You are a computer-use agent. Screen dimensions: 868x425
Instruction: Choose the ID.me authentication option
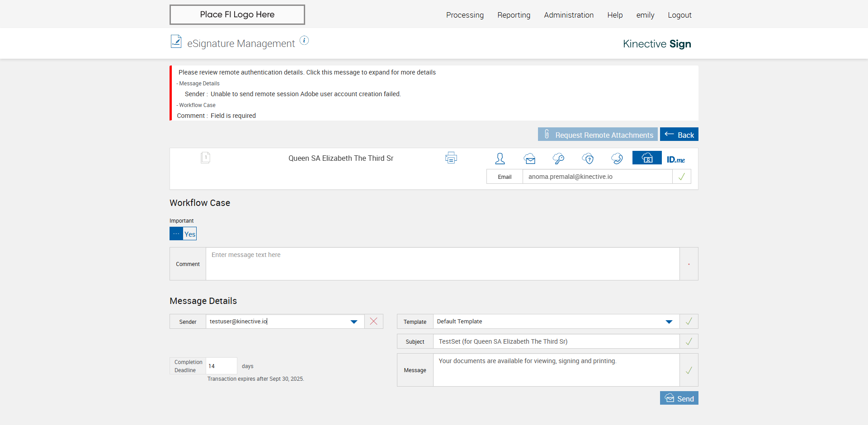pos(676,159)
